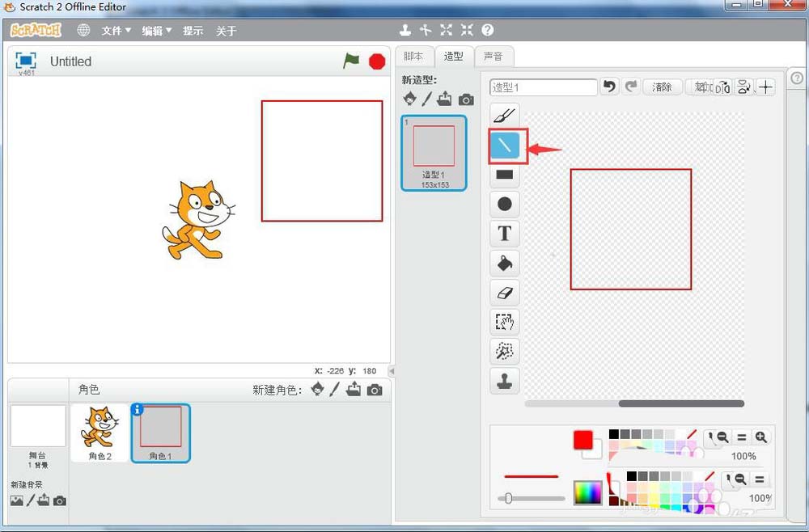Open the tips panel question mark on the right edge
The width and height of the screenshot is (809, 532).
(x=797, y=78)
